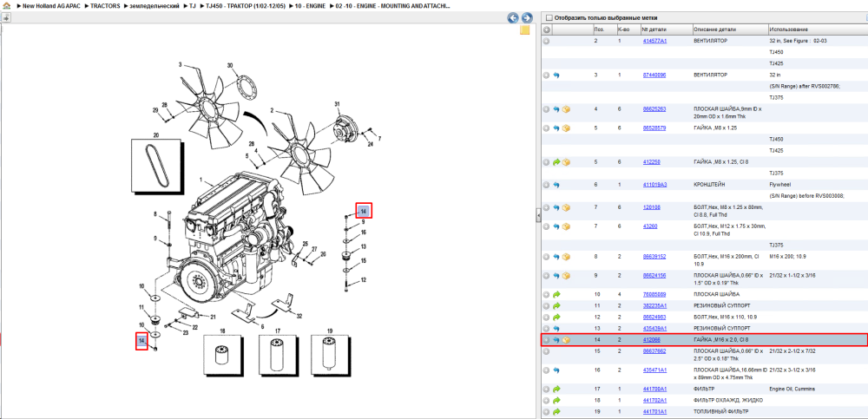
Task: Click the diagram toolbar pin icon
Action: tap(6, 17)
